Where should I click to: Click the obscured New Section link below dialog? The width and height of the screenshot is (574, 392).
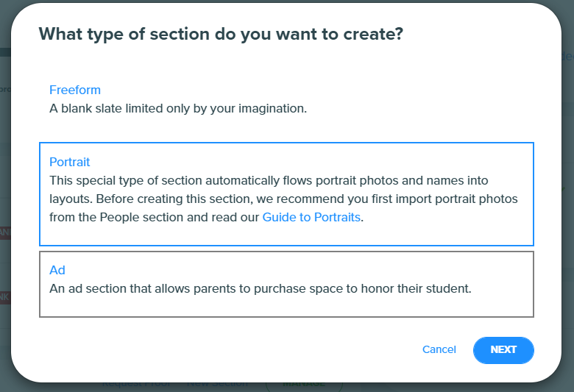click(217, 384)
